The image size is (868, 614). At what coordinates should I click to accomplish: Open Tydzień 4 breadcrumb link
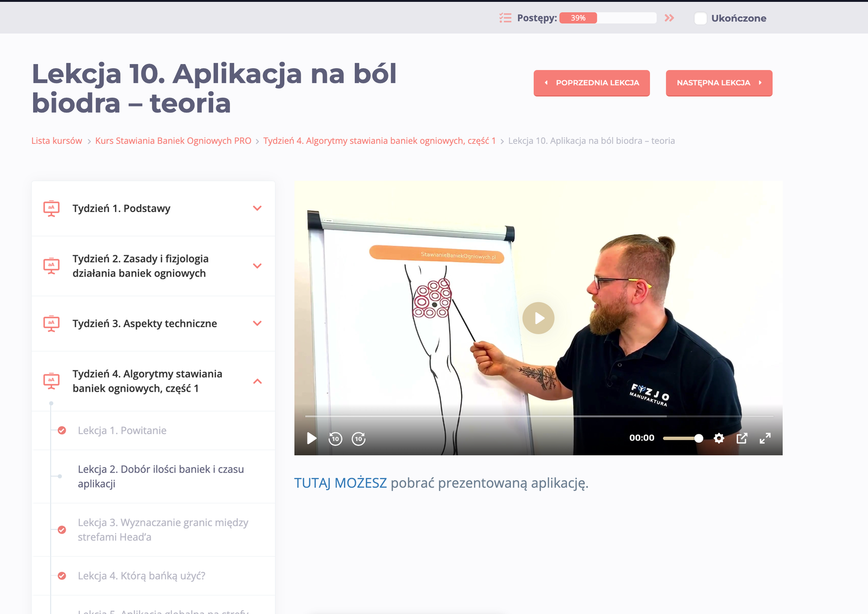[379, 140]
